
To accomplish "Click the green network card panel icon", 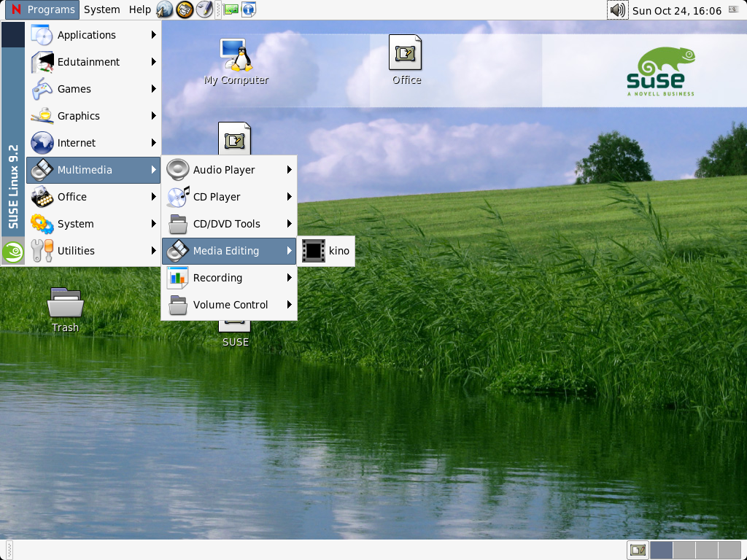I will [x=231, y=9].
